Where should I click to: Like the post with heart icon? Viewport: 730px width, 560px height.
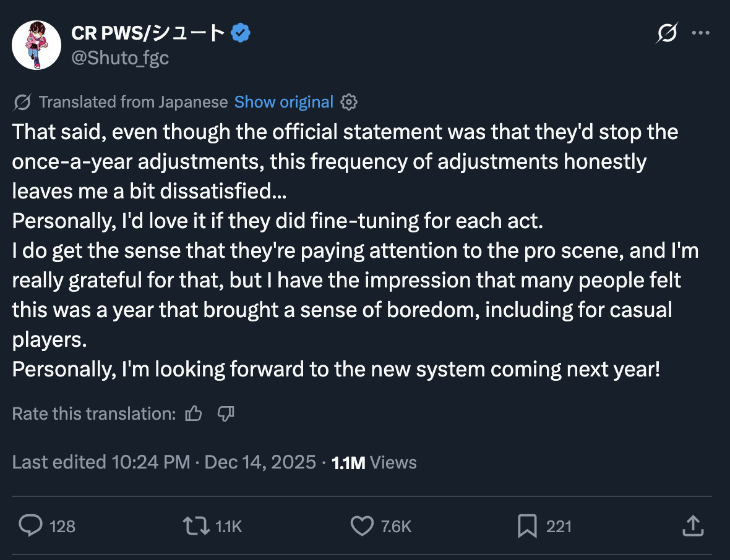click(x=361, y=526)
